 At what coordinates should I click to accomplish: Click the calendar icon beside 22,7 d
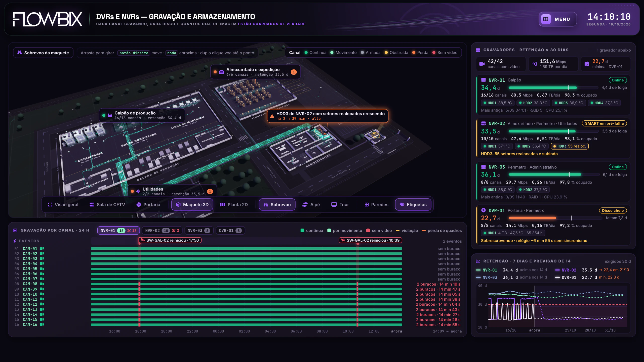coord(587,64)
